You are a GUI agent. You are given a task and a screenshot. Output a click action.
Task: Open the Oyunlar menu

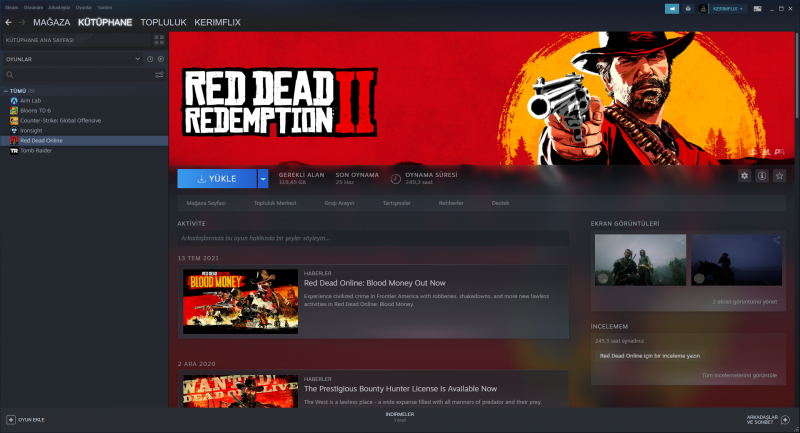point(84,8)
